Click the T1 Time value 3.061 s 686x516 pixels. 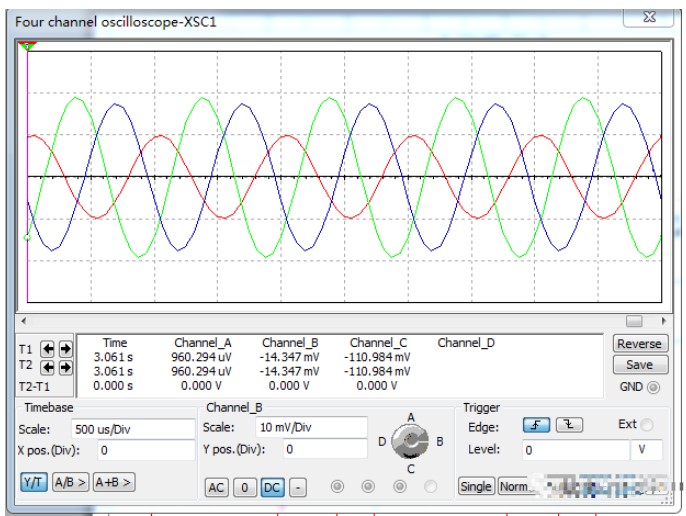click(x=113, y=357)
